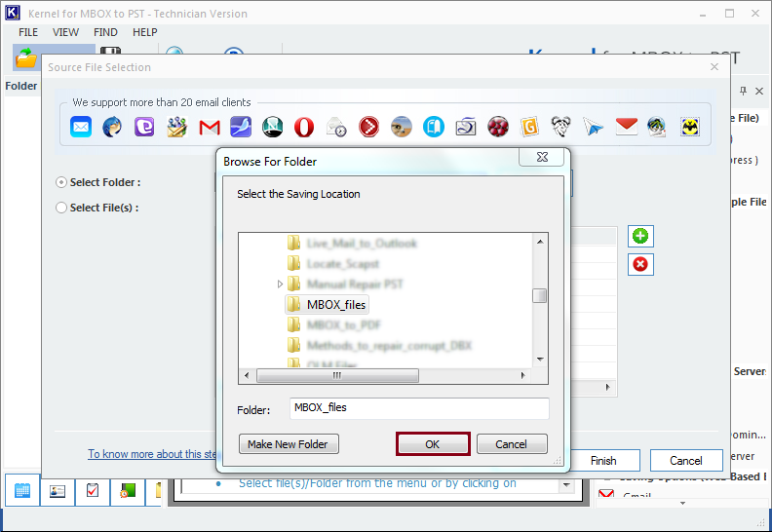Screen dimensions: 772x532
Task: Pick the dark red berries icon
Action: tap(498, 127)
